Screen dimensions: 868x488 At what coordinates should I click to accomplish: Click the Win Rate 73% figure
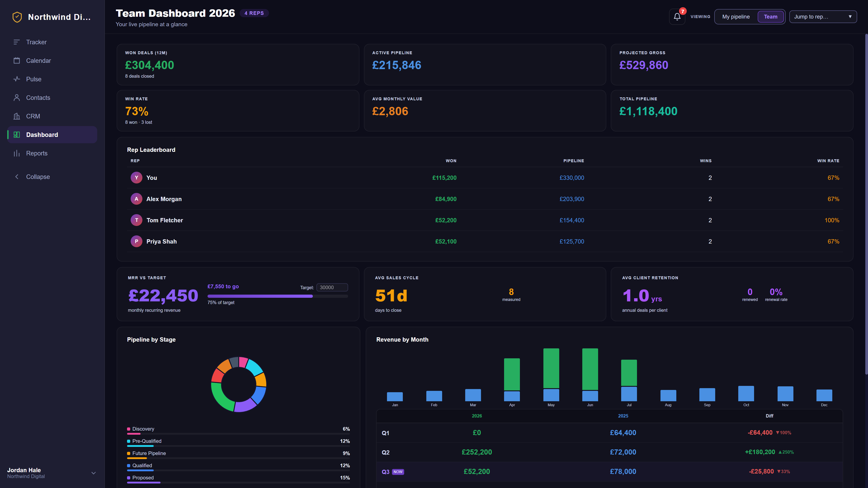tap(137, 111)
